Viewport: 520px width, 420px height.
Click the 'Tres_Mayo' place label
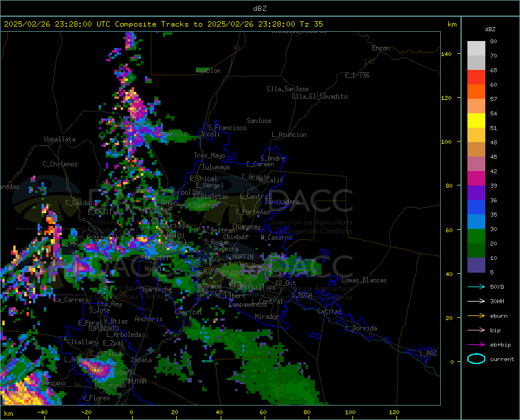click(209, 155)
